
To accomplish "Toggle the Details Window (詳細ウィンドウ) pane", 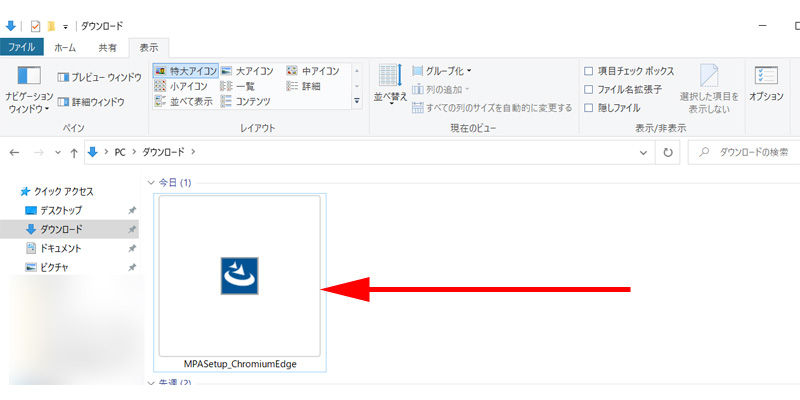I will tap(91, 102).
